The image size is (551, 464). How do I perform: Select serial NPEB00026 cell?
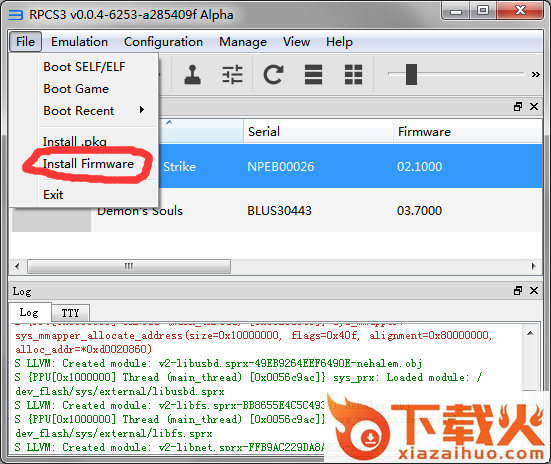pos(280,167)
